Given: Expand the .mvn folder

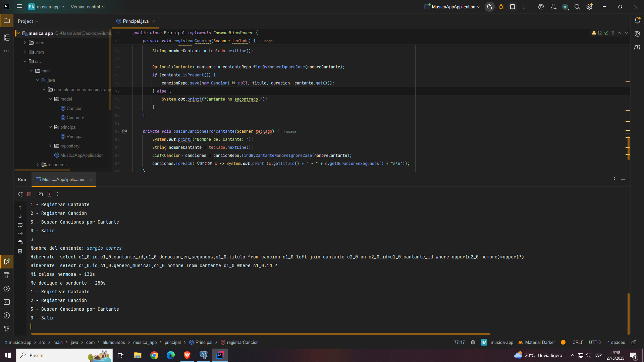Looking at the screenshot, I should [x=25, y=52].
